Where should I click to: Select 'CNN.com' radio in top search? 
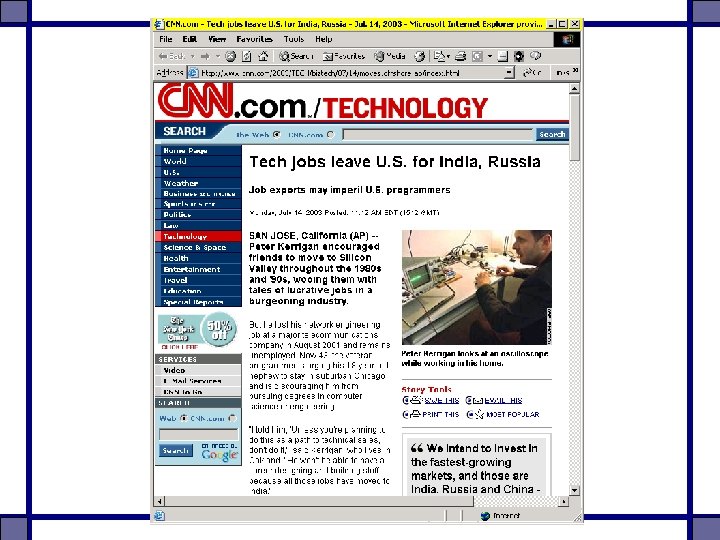tap(331, 135)
